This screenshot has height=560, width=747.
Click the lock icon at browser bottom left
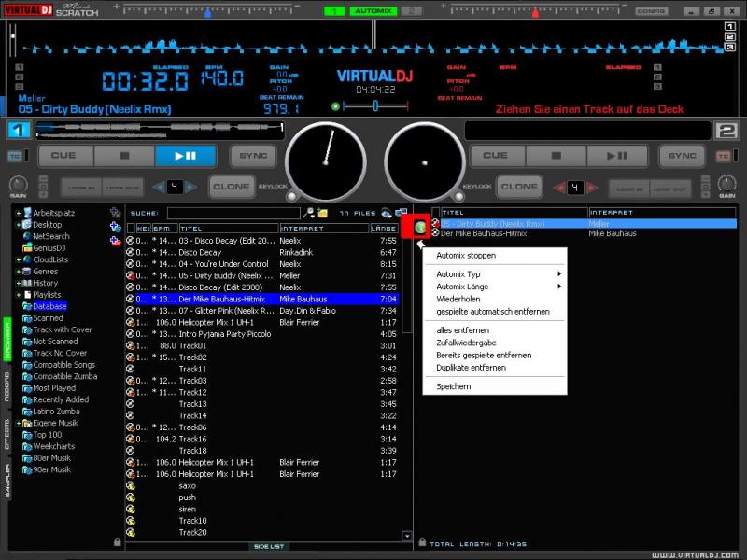pyautogui.click(x=117, y=541)
